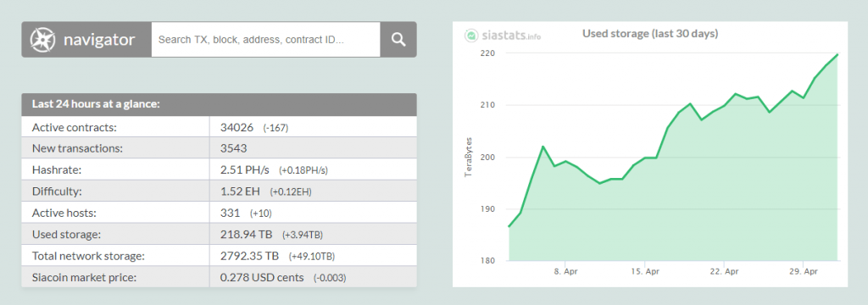Select the 'Last 24 hours at a glance' header
The width and height of the screenshot is (868, 305).
[220, 104]
